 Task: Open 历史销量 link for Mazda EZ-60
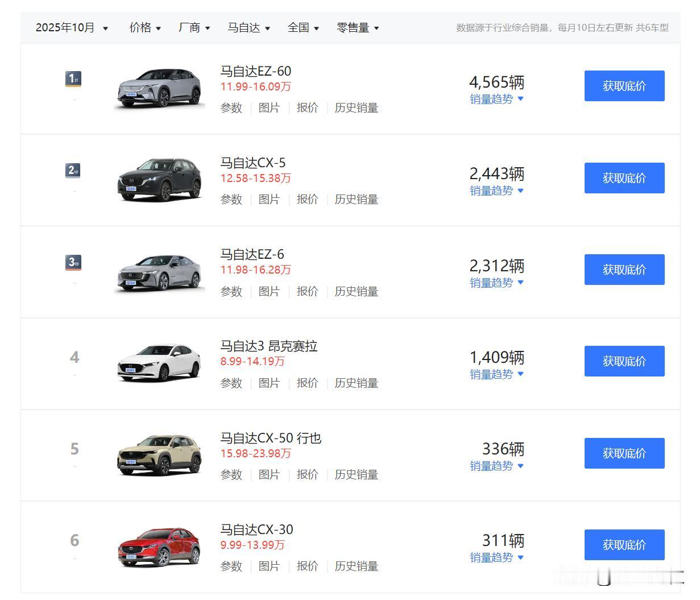[356, 108]
